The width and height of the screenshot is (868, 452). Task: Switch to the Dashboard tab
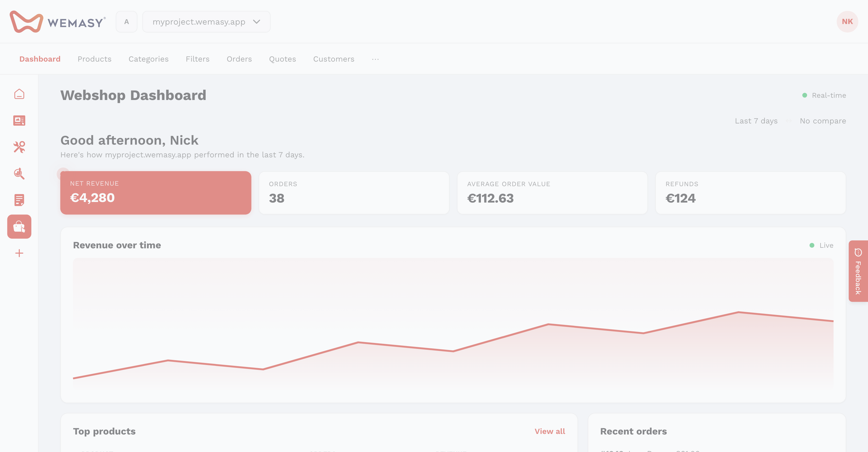(x=40, y=59)
